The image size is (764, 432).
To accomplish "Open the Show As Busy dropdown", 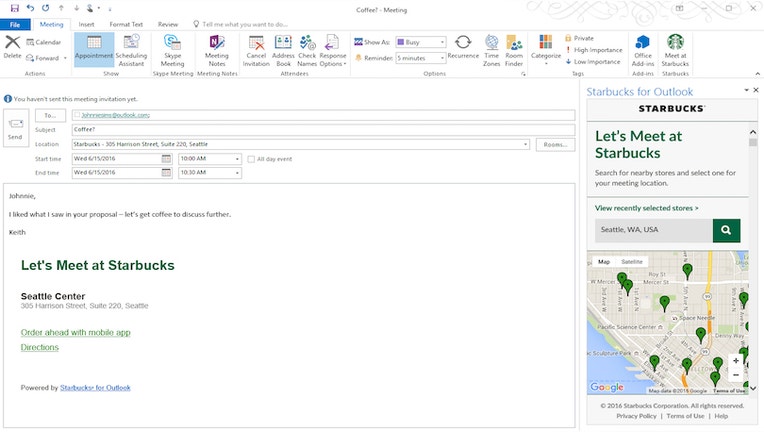I will (x=442, y=42).
